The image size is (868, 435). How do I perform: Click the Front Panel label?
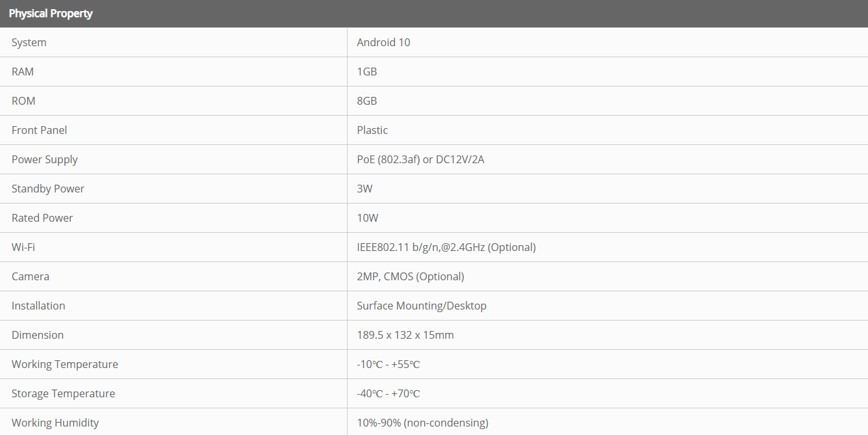tap(39, 130)
